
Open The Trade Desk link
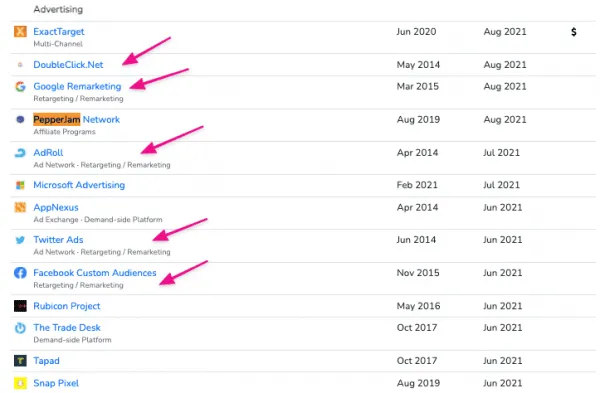67,328
